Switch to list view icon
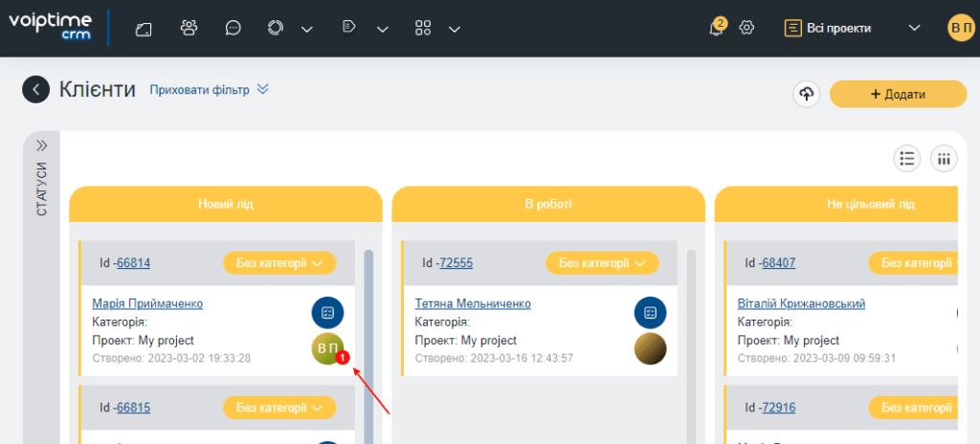Viewport: 980px width, 444px height. point(907,158)
